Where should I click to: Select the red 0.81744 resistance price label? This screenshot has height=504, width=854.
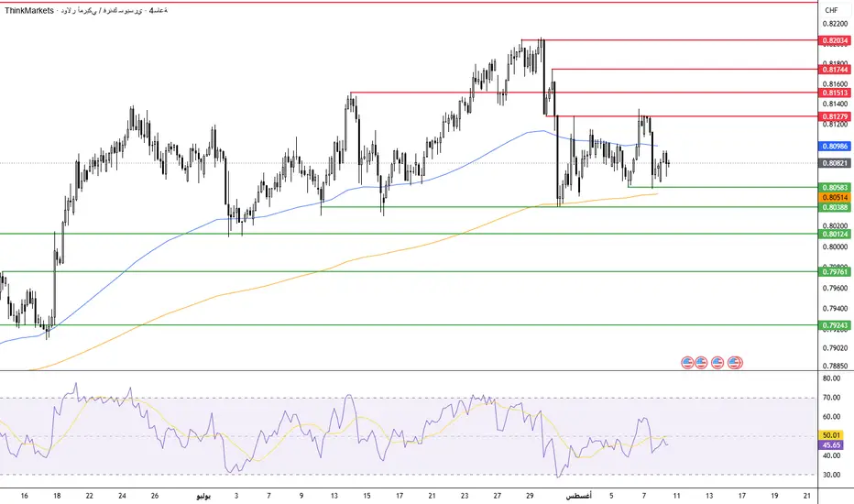tap(835, 70)
